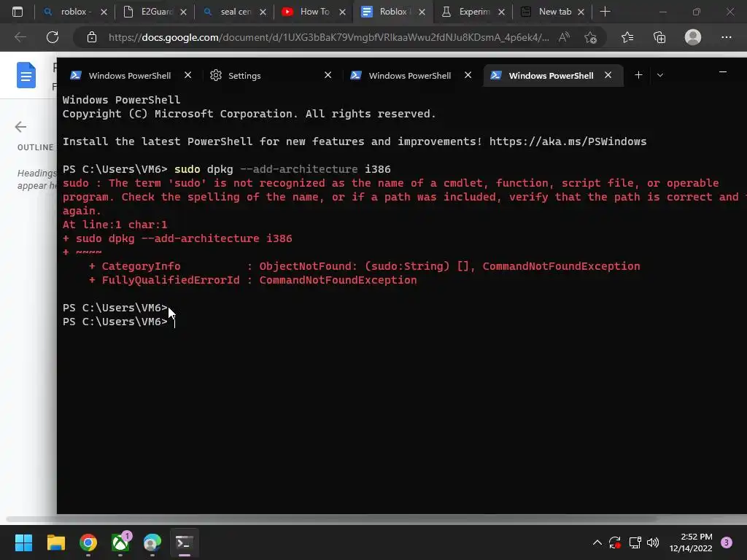Open the Favorites list icon in toolbar
The width and height of the screenshot is (747, 560).
[x=627, y=37]
